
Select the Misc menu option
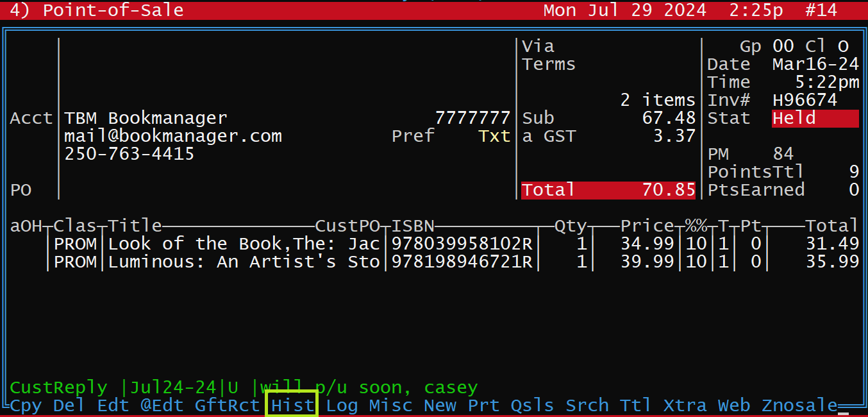[x=392, y=405]
